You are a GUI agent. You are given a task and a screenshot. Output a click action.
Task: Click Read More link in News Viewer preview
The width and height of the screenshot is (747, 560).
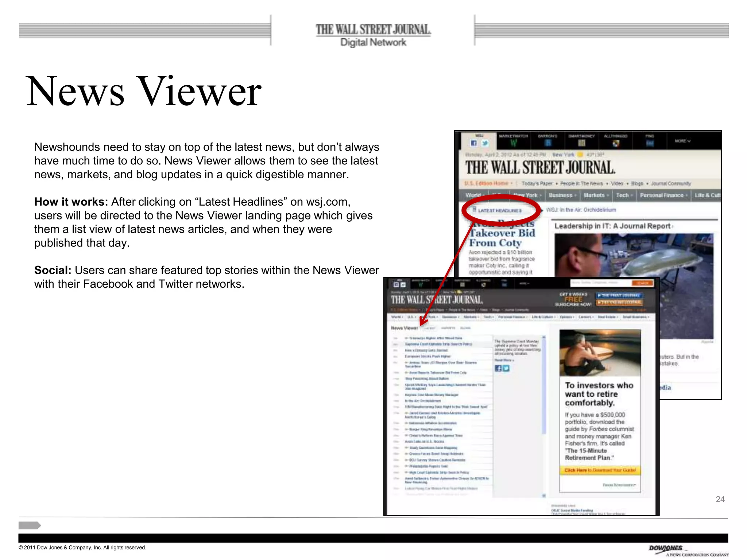[504, 360]
